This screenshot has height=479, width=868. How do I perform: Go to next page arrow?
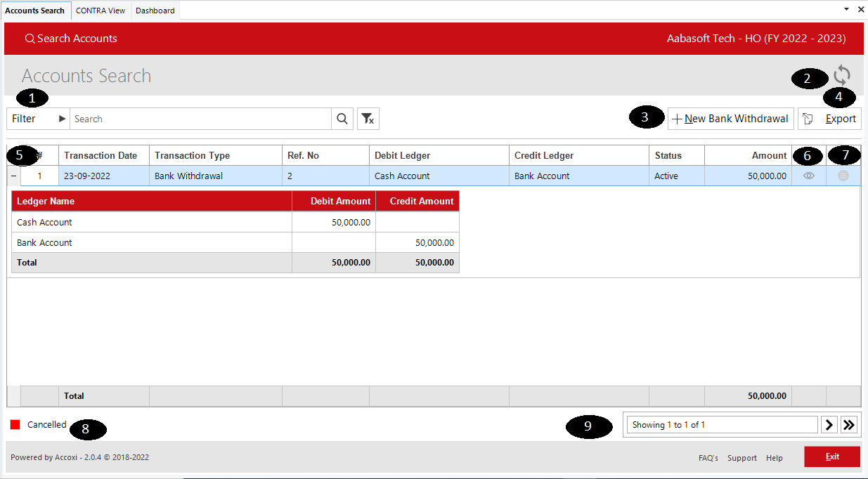(829, 424)
